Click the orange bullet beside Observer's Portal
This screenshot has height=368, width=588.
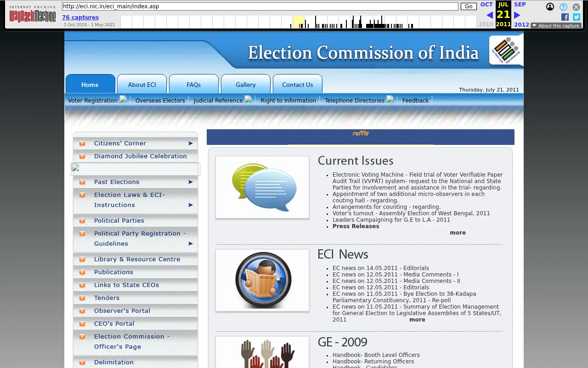click(x=82, y=311)
